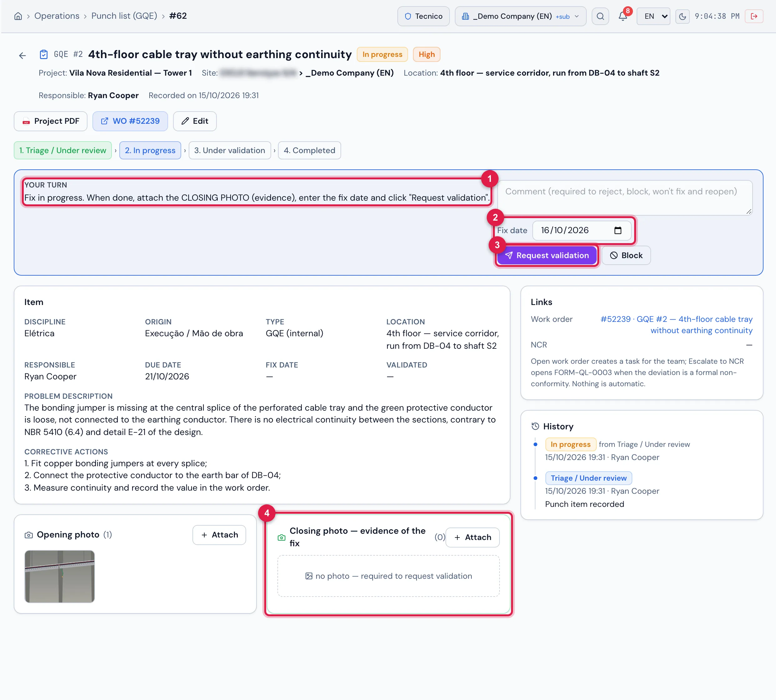
Task: Click the clock display 9:04:38 PM
Action: (717, 16)
